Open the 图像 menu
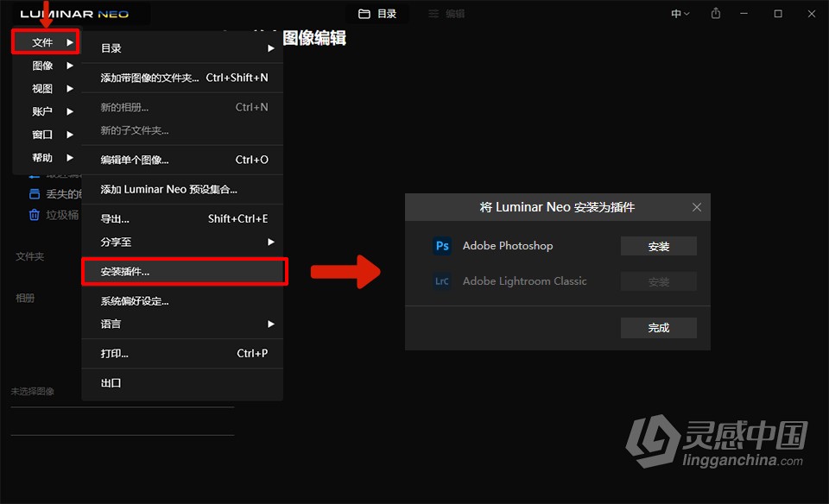Screen dimensions: 829x504 (x=46, y=66)
